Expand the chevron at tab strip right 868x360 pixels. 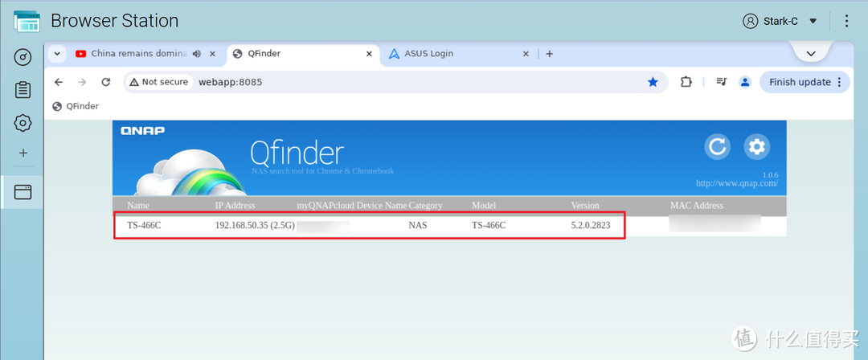[x=811, y=54]
